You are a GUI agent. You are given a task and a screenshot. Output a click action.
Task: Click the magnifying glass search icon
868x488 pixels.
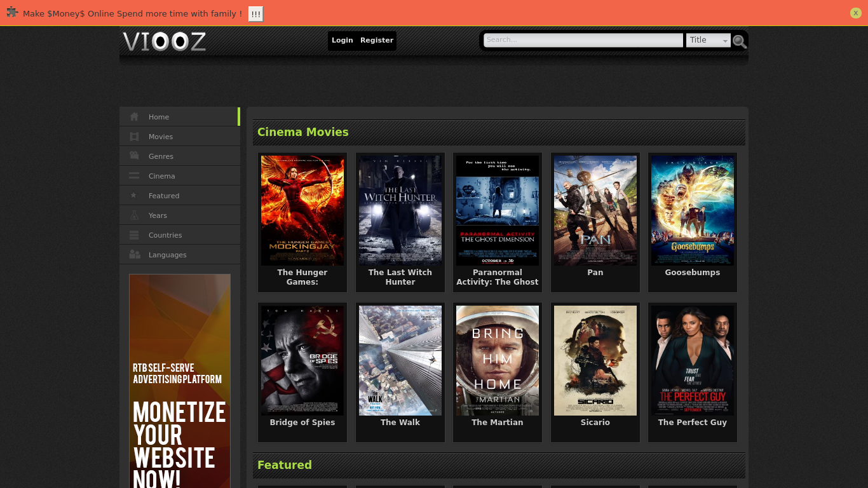(x=739, y=41)
